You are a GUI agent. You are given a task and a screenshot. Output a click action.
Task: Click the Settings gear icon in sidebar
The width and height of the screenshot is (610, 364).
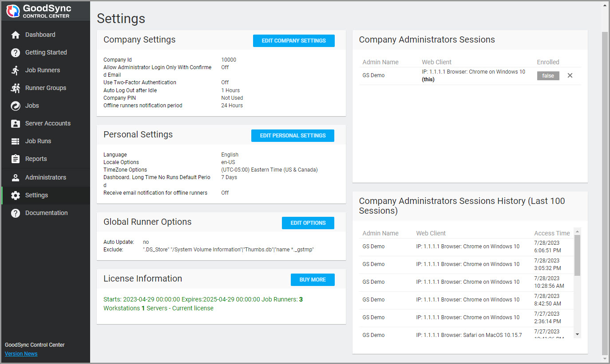[16, 195]
